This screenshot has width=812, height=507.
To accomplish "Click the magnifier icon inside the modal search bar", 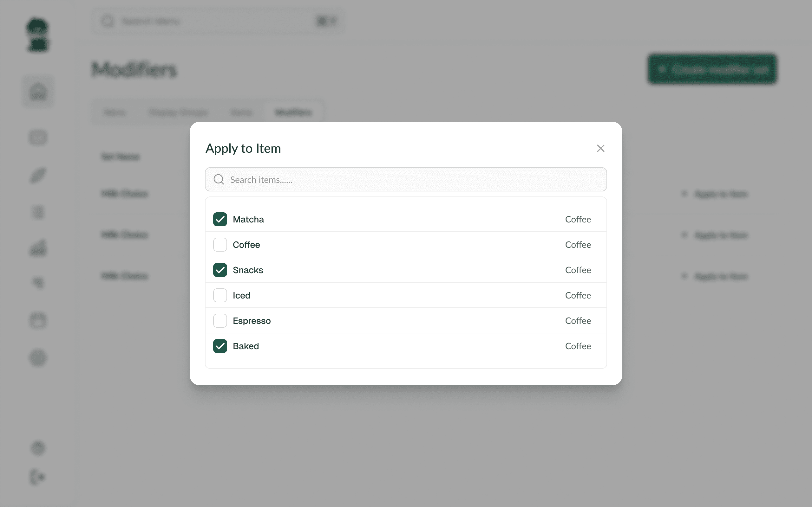I will pos(219,179).
